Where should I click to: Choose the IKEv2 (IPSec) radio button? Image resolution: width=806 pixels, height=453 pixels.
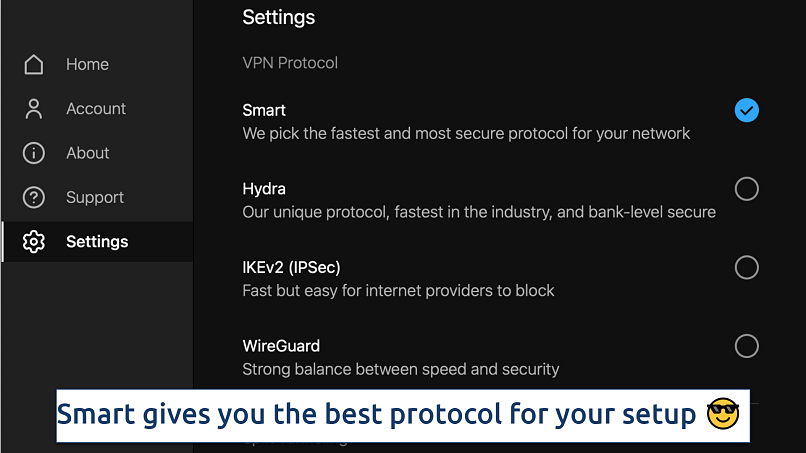tap(746, 267)
